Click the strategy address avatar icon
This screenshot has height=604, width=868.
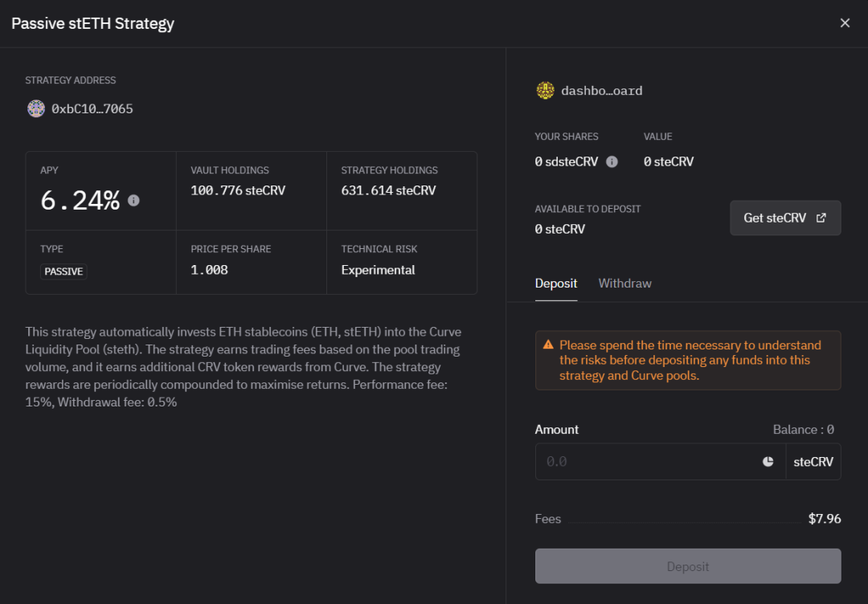coord(36,108)
